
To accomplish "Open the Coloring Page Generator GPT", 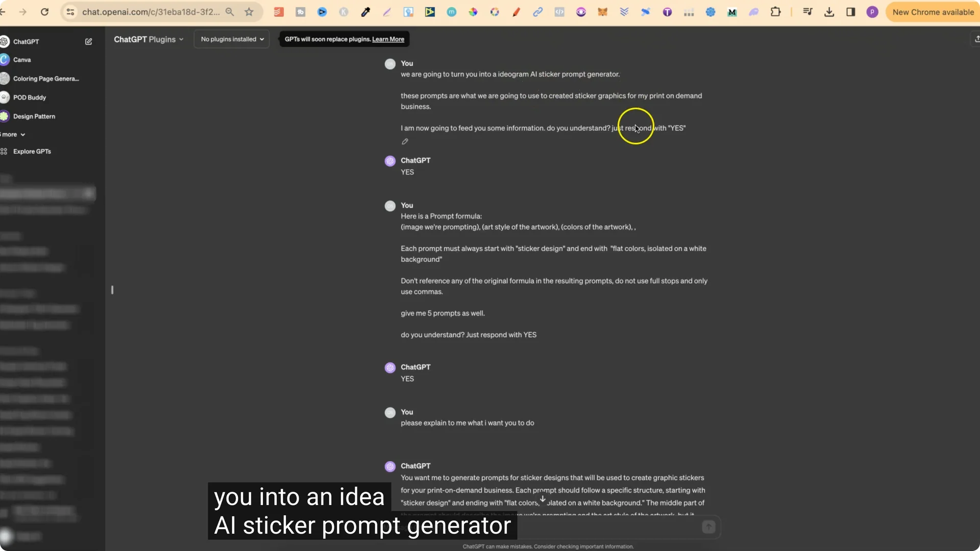I will pyautogui.click(x=45, y=79).
